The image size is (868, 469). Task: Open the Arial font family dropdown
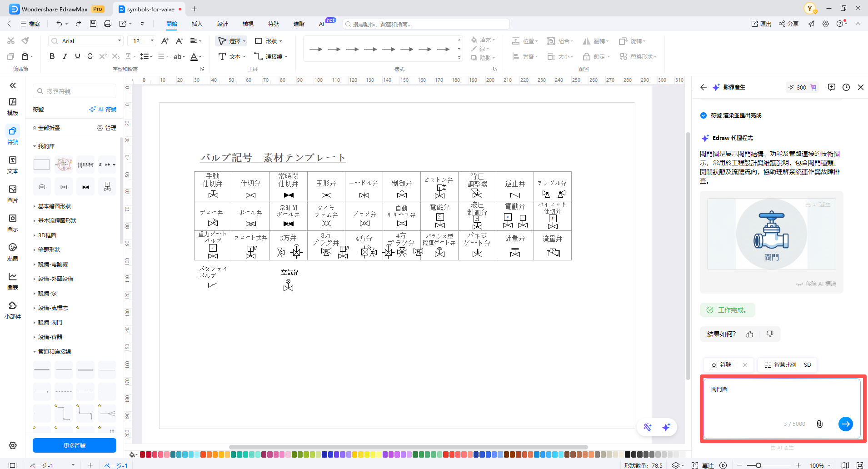(x=86, y=41)
